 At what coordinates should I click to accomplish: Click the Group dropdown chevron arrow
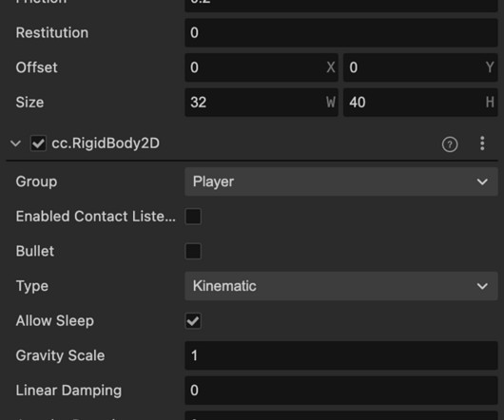[x=482, y=182]
